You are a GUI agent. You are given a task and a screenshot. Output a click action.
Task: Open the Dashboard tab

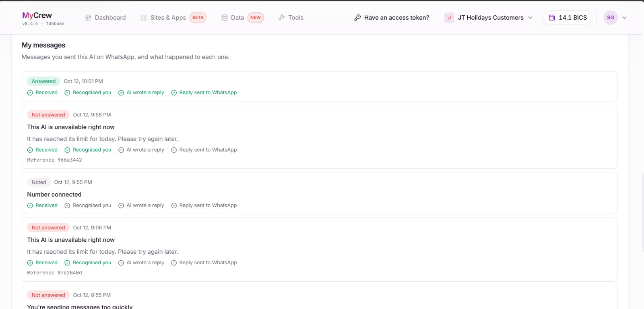105,18
